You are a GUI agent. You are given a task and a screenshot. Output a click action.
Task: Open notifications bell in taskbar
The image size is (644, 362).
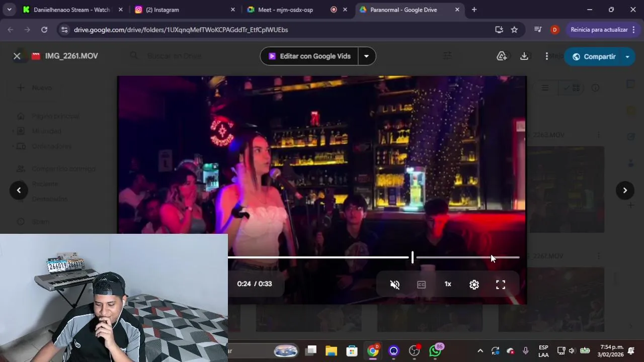point(631,351)
